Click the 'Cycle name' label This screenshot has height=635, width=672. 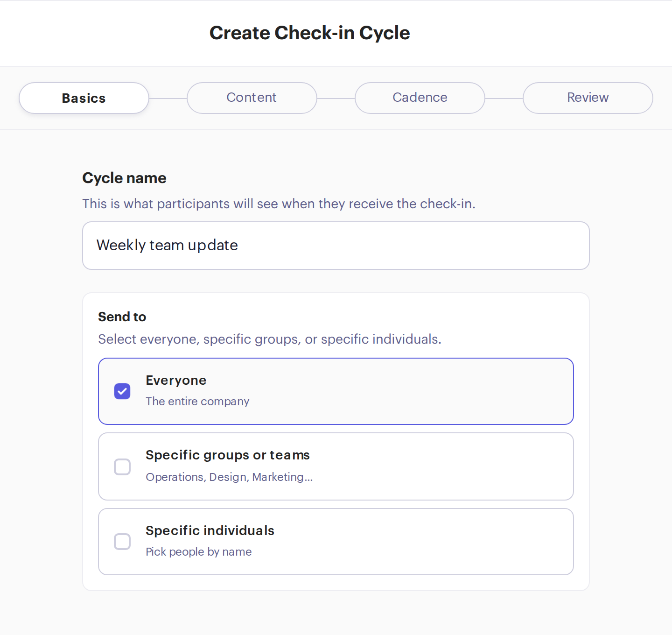click(124, 178)
